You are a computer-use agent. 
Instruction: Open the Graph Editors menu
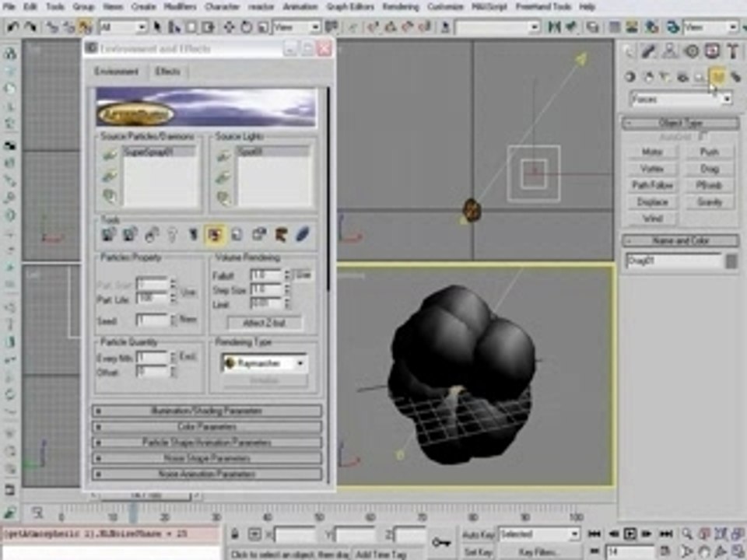pyautogui.click(x=350, y=7)
